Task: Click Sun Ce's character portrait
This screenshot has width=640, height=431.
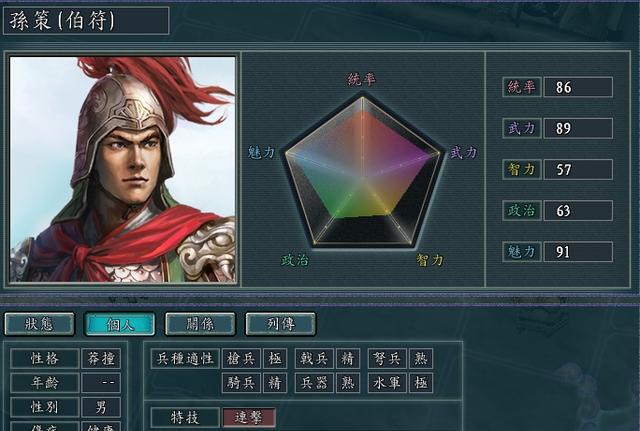Action: point(122,169)
